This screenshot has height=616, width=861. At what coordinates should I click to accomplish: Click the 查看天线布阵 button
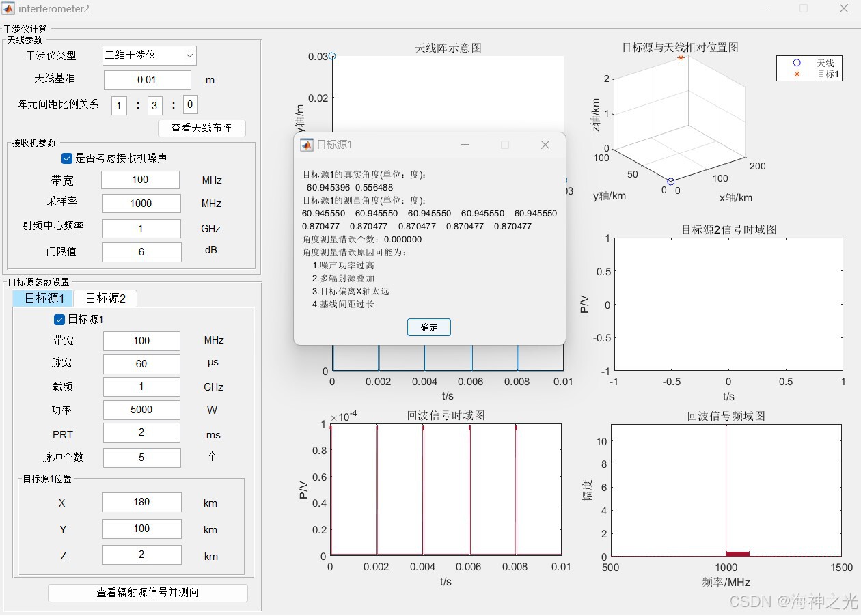202,128
